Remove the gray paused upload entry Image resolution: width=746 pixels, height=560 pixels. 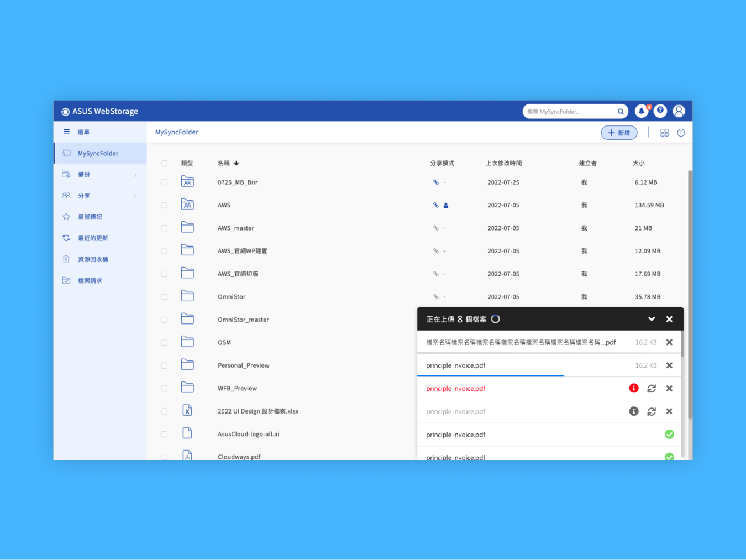[669, 411]
